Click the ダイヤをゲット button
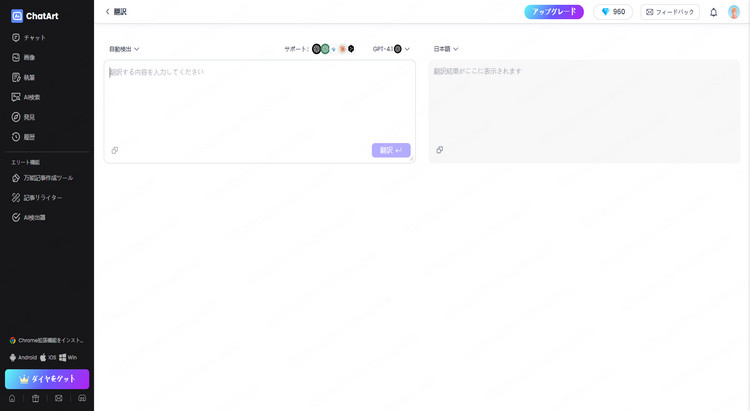Viewport: 750px width, 411px height. pos(47,379)
